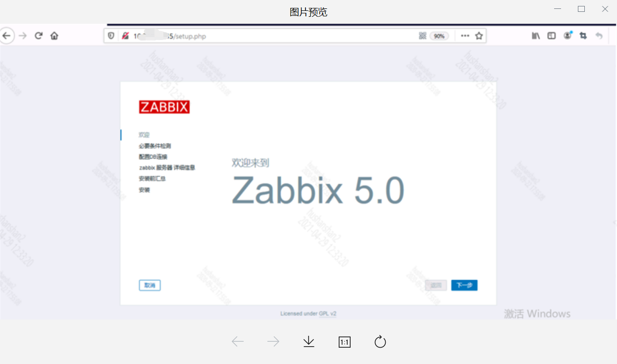Click the disabled 返回 back button
Image resolution: width=617 pixels, height=364 pixels.
click(436, 285)
